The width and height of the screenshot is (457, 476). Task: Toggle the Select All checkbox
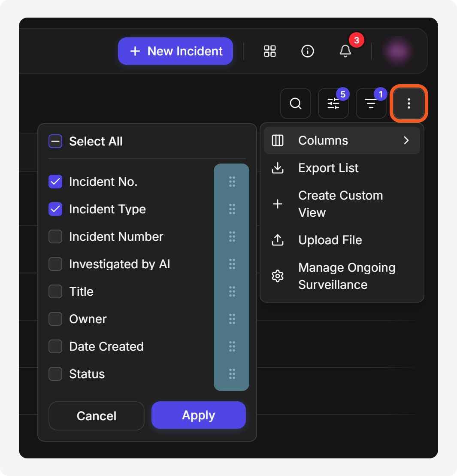tap(55, 141)
